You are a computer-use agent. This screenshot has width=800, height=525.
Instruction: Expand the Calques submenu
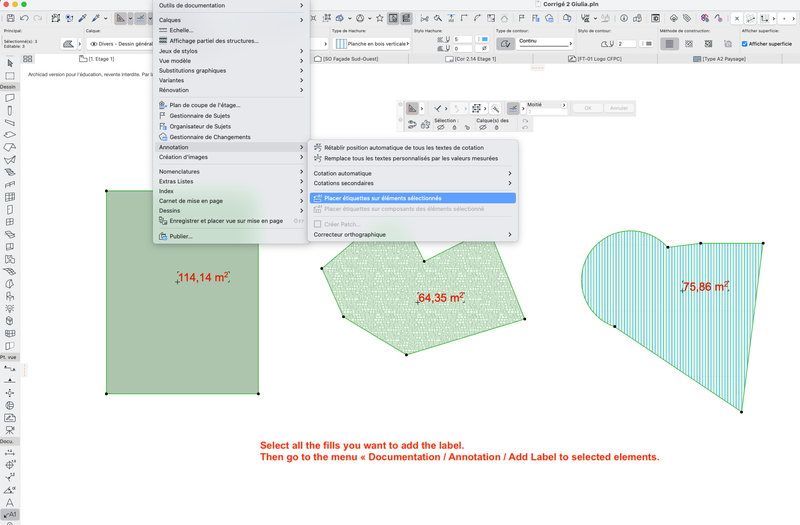coord(231,20)
